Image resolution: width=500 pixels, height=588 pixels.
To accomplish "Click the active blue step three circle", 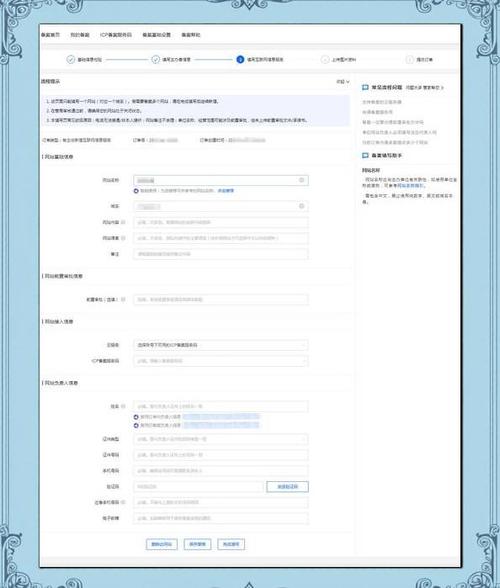I will tap(240, 59).
